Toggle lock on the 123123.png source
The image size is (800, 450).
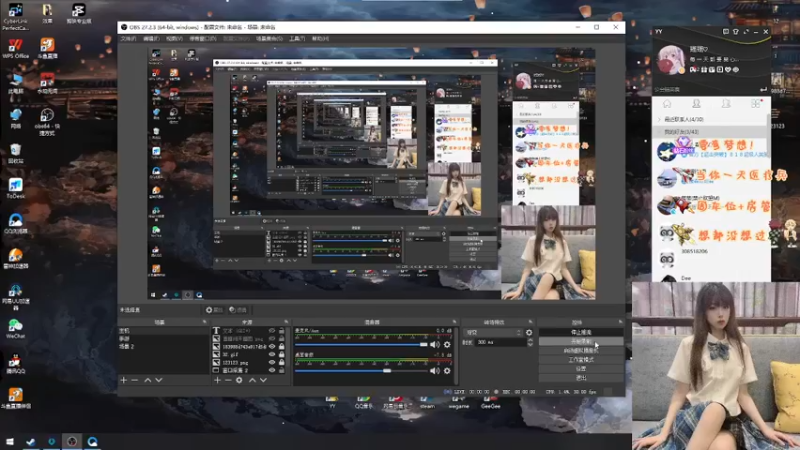click(282, 362)
